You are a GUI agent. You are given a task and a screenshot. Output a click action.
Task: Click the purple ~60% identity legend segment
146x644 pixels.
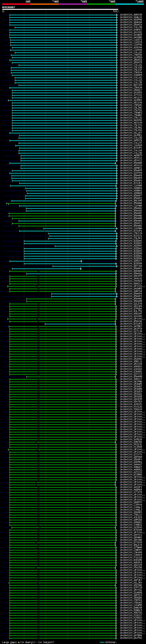[x=73, y=4]
